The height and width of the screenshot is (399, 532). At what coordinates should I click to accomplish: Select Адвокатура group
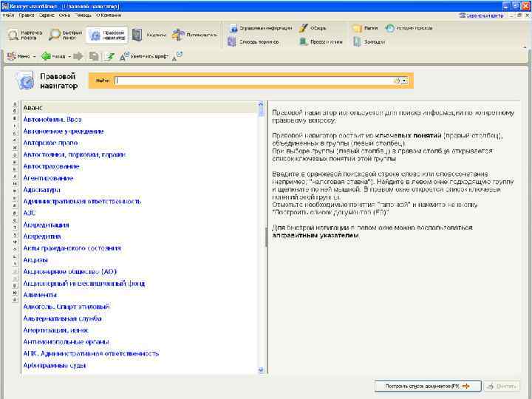pos(41,190)
